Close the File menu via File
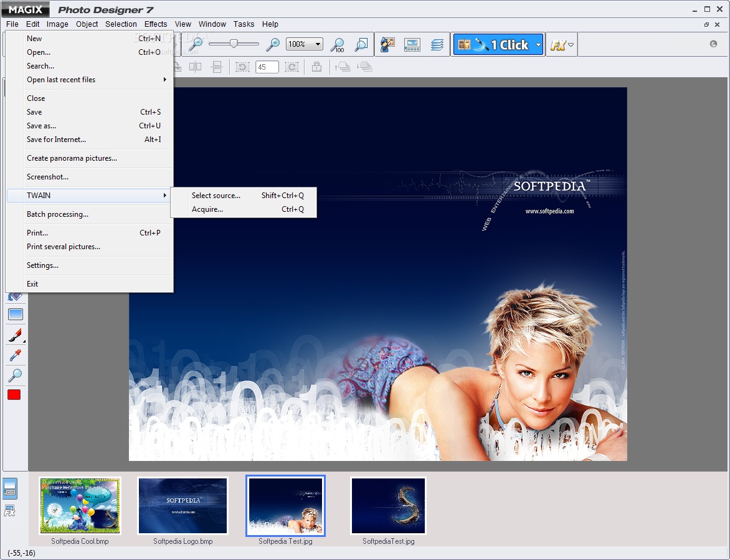The image size is (730, 560). [12, 24]
